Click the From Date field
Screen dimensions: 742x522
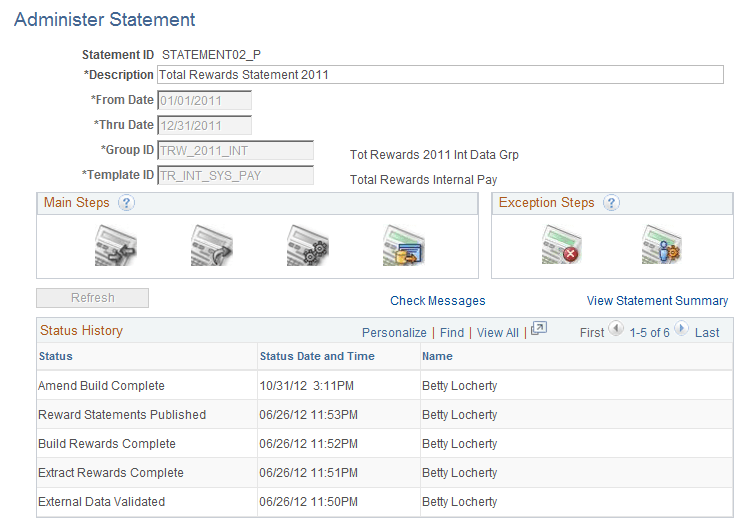pyautogui.click(x=204, y=100)
